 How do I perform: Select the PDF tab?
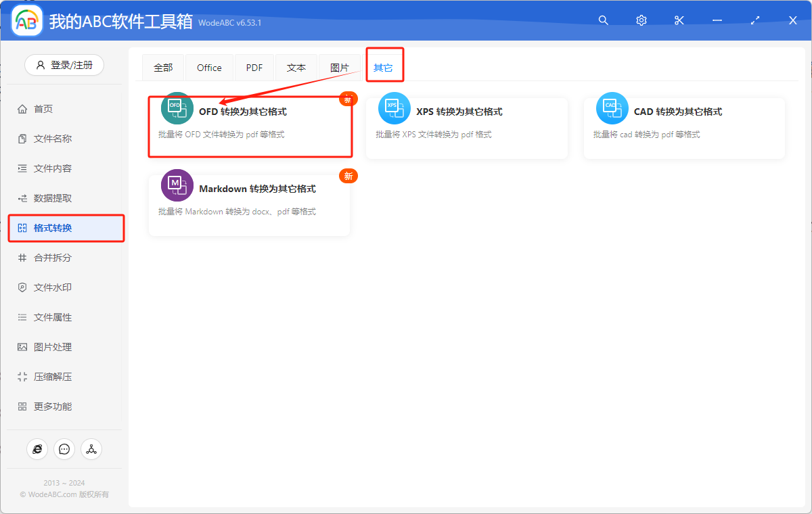[254, 68]
